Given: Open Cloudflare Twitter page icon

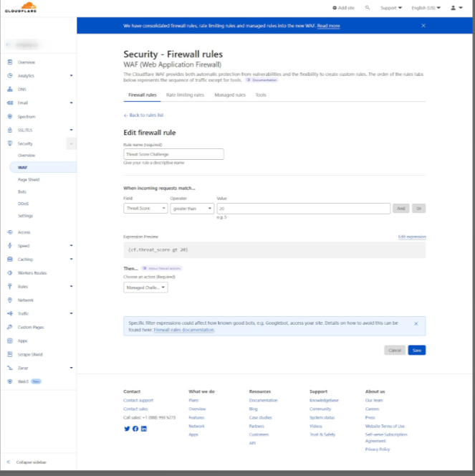Looking at the screenshot, I should click(127, 429).
